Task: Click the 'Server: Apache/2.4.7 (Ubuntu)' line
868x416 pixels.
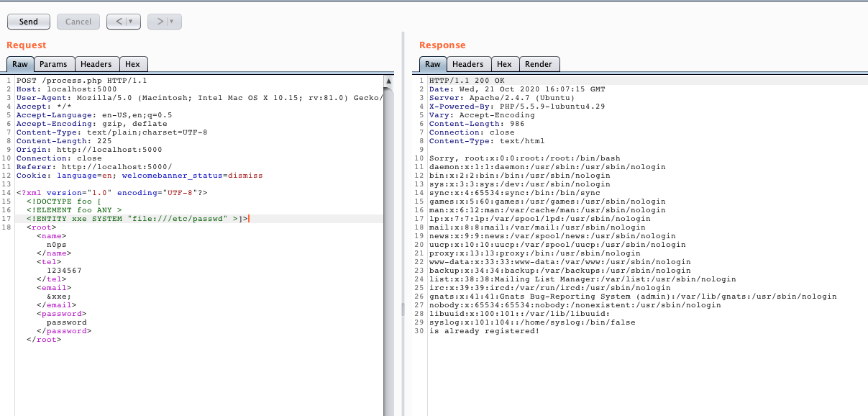Action: pos(502,98)
